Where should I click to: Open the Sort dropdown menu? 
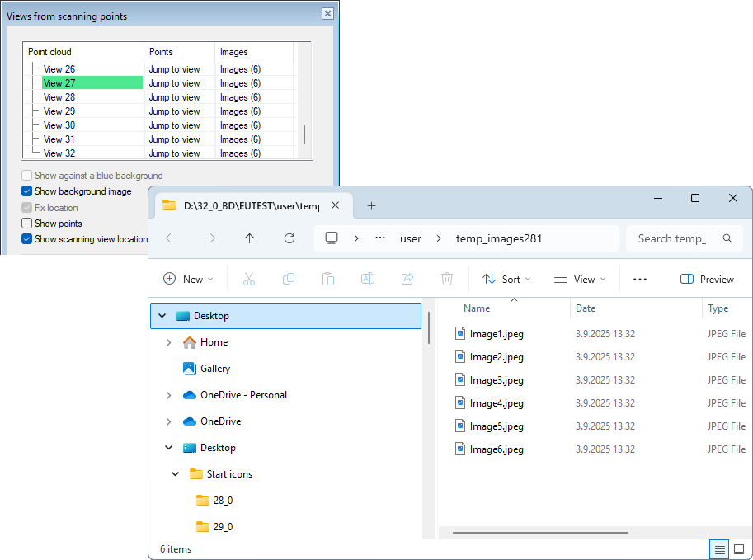coord(506,280)
